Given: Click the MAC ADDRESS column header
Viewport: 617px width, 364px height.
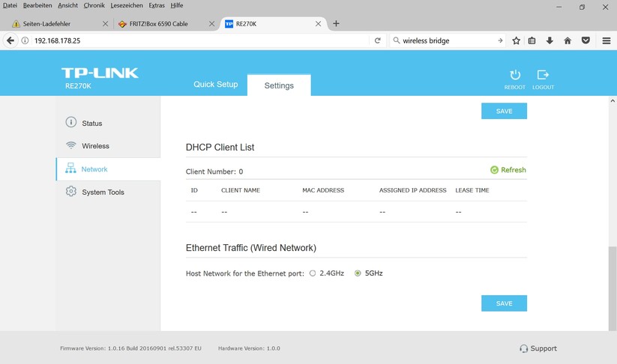Looking at the screenshot, I should pyautogui.click(x=323, y=190).
